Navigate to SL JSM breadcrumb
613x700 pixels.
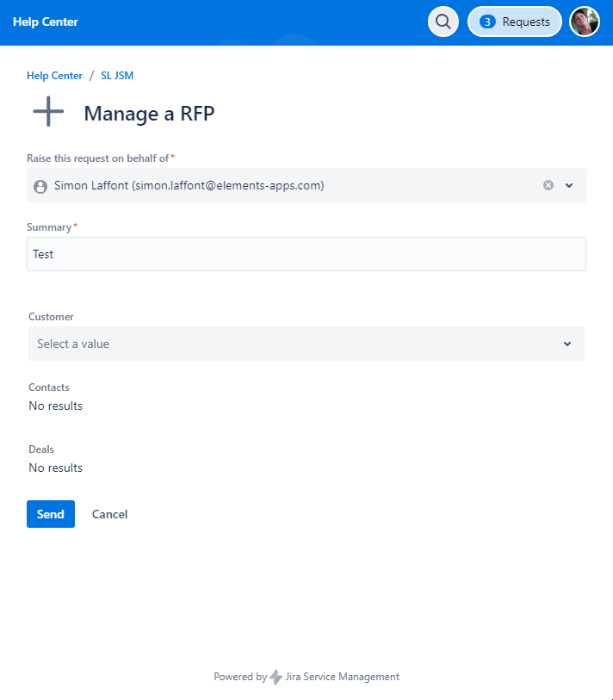pyautogui.click(x=117, y=76)
